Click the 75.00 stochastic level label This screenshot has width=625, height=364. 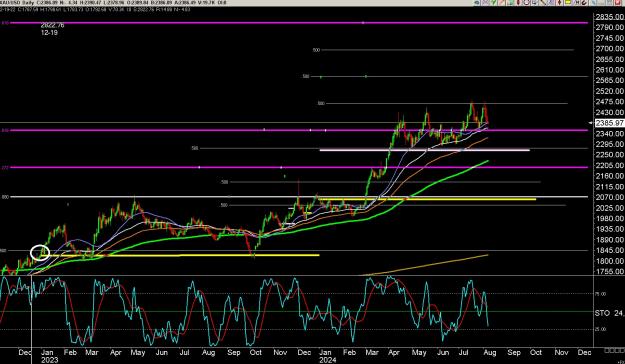coord(600,294)
